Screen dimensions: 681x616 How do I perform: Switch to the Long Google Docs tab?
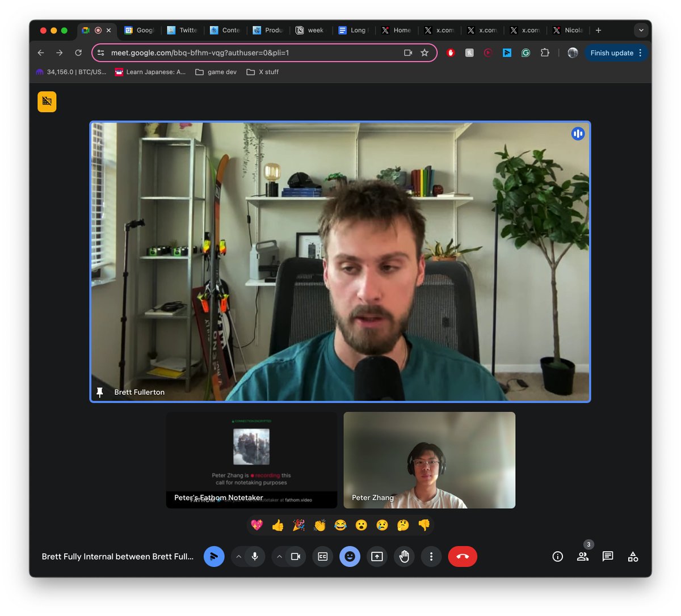[353, 30]
